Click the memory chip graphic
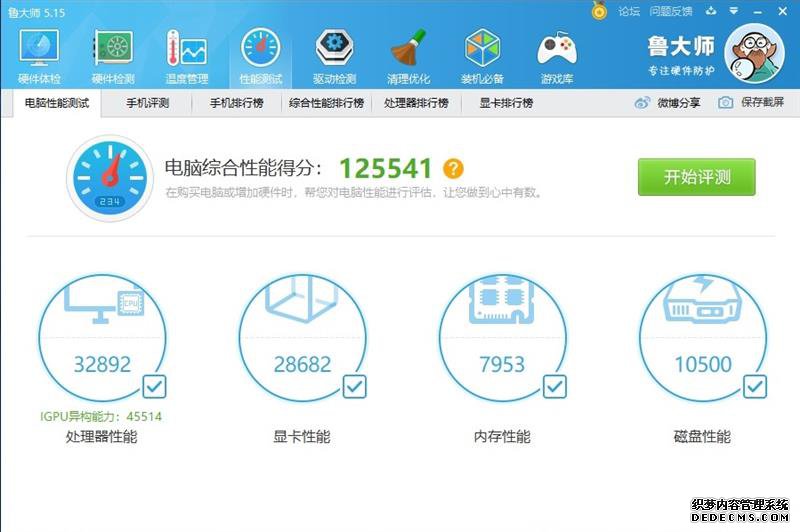 (502, 299)
